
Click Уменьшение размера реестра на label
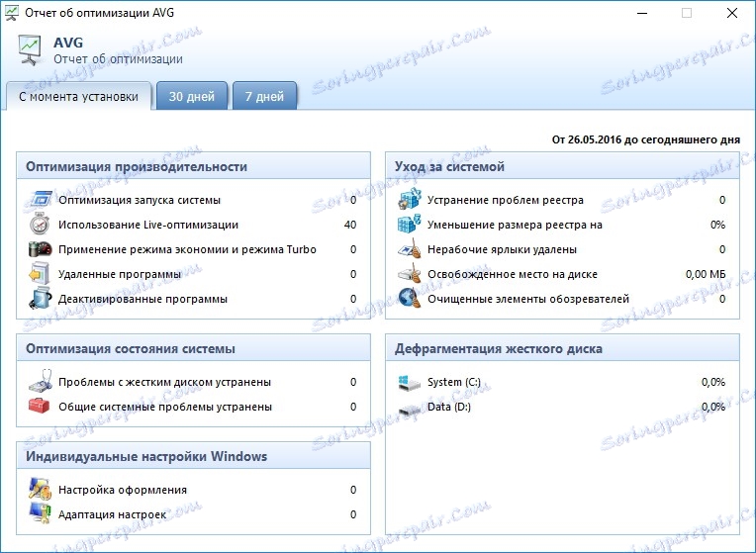515,225
